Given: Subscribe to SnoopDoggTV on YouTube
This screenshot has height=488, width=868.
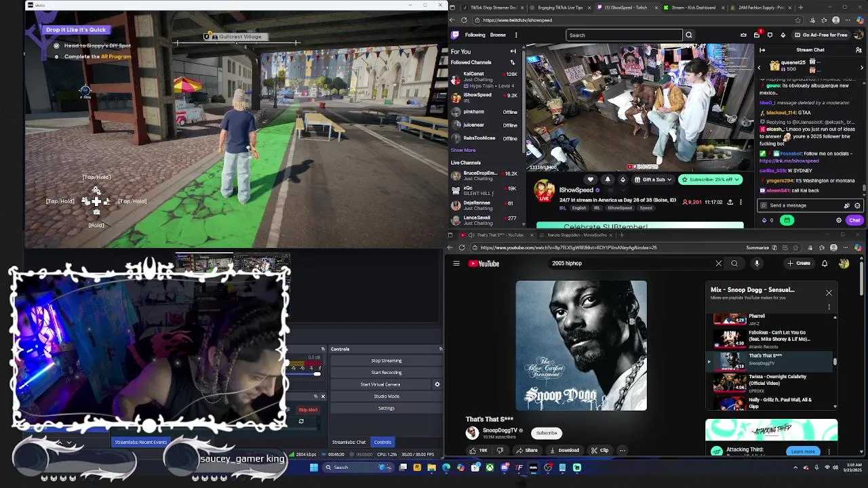Looking at the screenshot, I should pos(547,433).
